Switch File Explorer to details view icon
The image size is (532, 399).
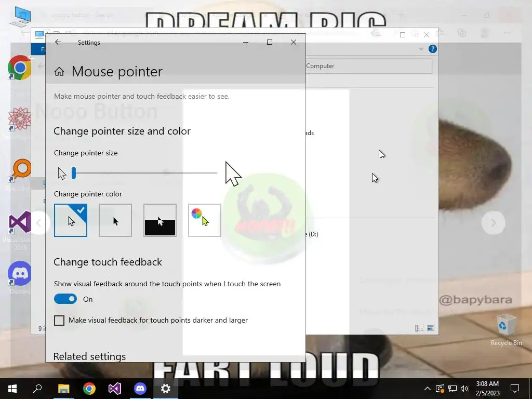point(419,328)
